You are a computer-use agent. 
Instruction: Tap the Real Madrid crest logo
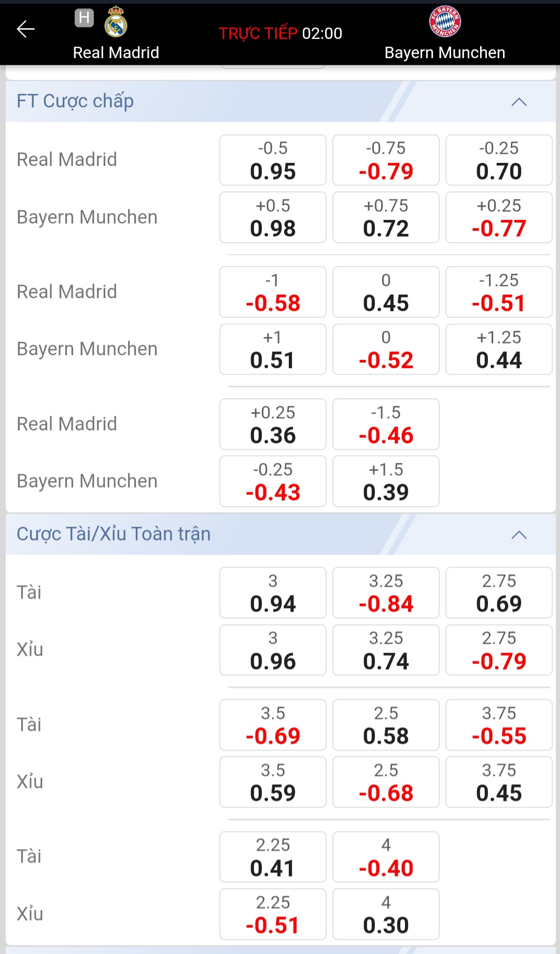click(x=116, y=22)
